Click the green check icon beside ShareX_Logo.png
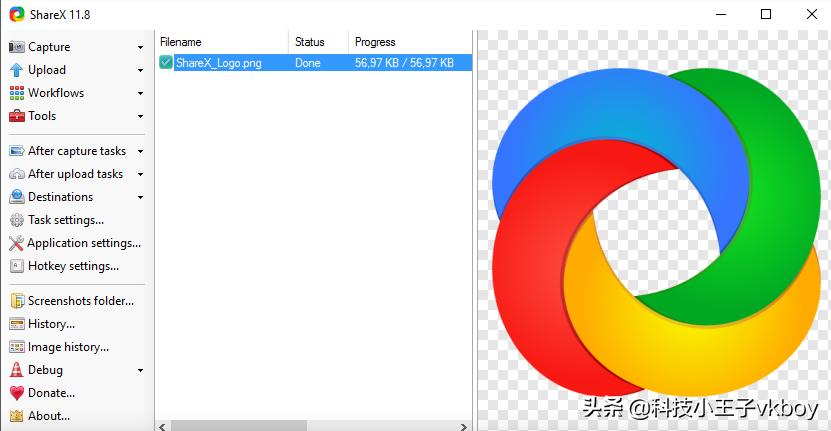Image resolution: width=831 pixels, height=431 pixels. click(x=165, y=63)
